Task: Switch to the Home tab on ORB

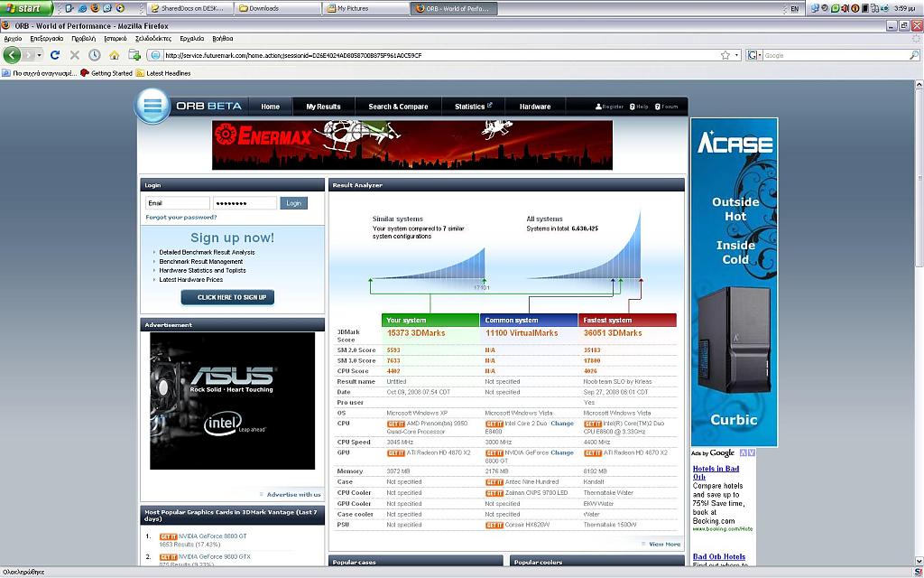Action: 270,107
